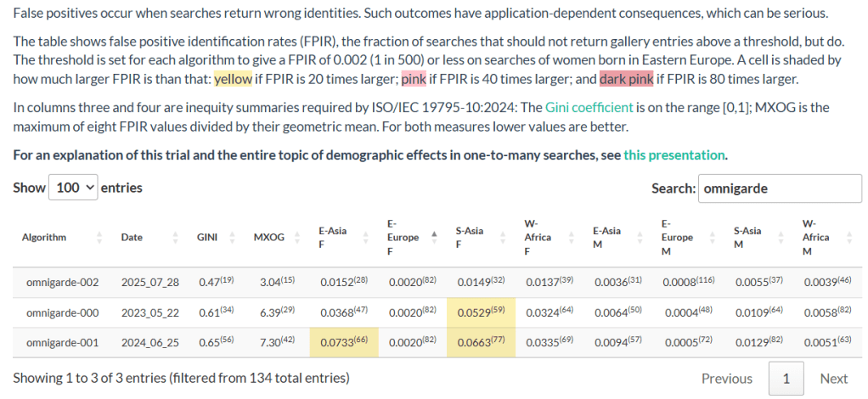Screen dimensions: 868x399
Task: Go to the Next page
Action: click(x=833, y=379)
